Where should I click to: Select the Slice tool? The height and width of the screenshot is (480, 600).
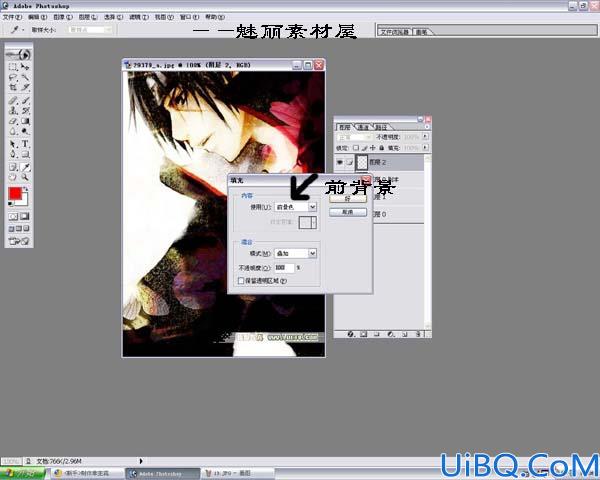pos(25,87)
